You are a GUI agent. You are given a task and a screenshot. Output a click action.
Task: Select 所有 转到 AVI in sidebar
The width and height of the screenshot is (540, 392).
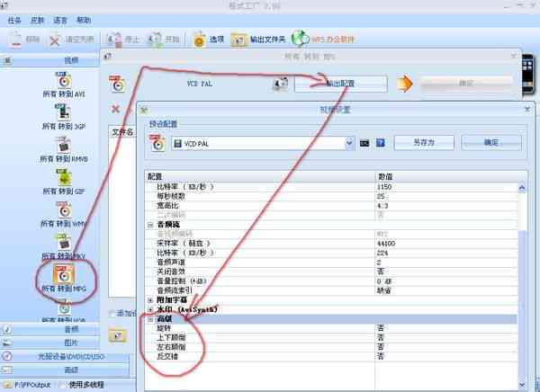[64, 85]
